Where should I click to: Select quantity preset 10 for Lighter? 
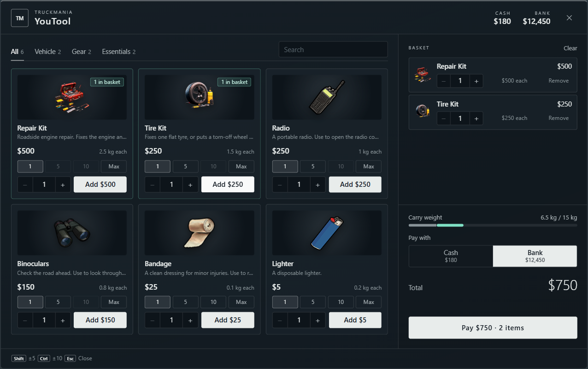click(x=341, y=302)
